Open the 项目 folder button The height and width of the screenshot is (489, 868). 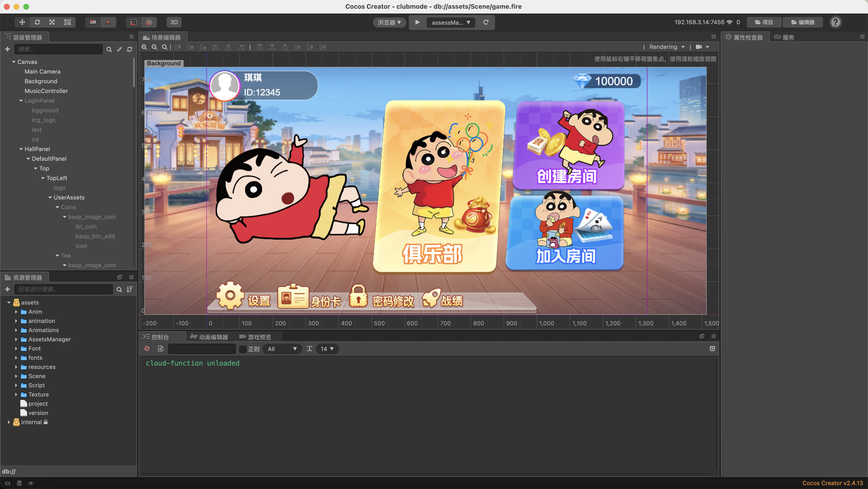click(x=764, y=22)
